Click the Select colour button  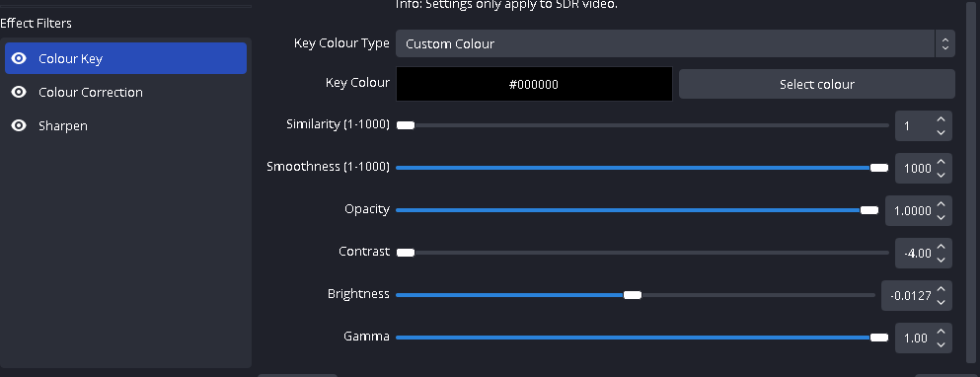[x=817, y=84]
